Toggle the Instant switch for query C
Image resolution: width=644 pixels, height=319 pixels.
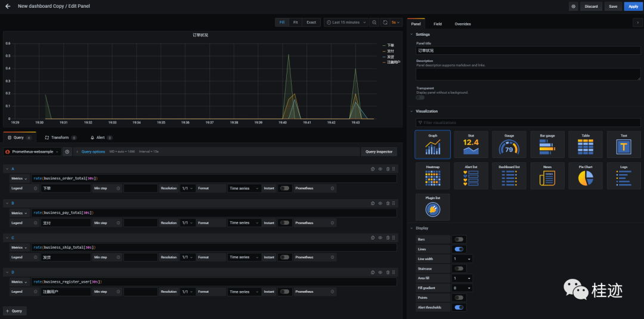point(284,257)
